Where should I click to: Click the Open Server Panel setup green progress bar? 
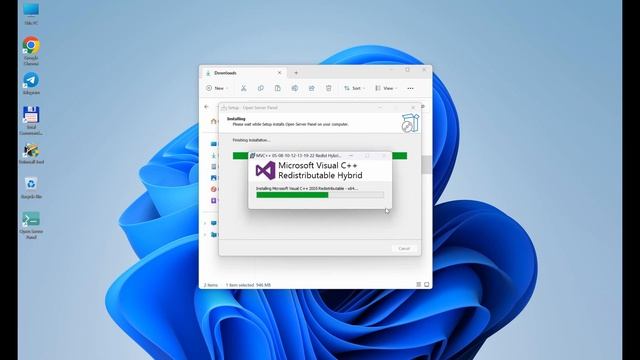tap(320, 156)
